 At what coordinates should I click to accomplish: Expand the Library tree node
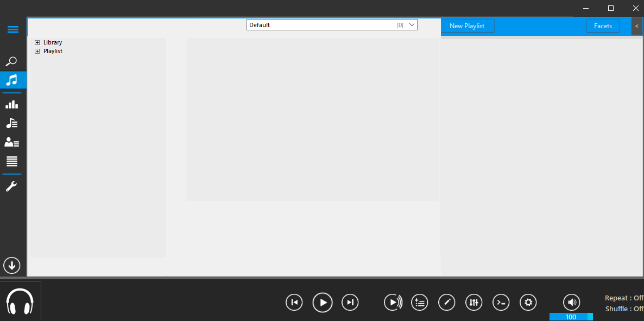(x=37, y=42)
